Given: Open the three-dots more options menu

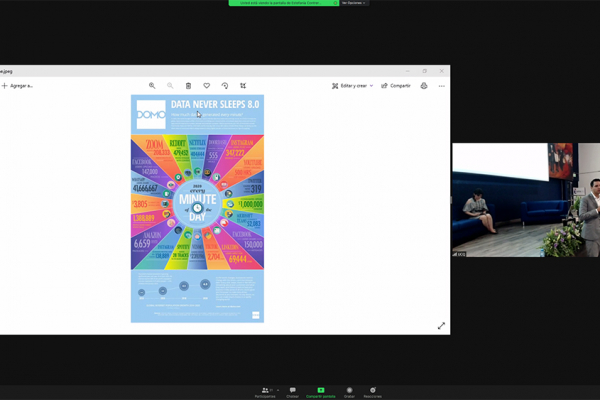Looking at the screenshot, I should [442, 86].
